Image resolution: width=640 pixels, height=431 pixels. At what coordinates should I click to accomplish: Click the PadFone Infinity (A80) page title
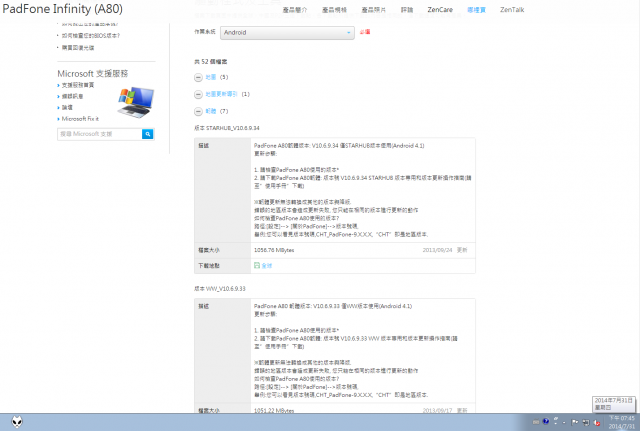point(62,9)
